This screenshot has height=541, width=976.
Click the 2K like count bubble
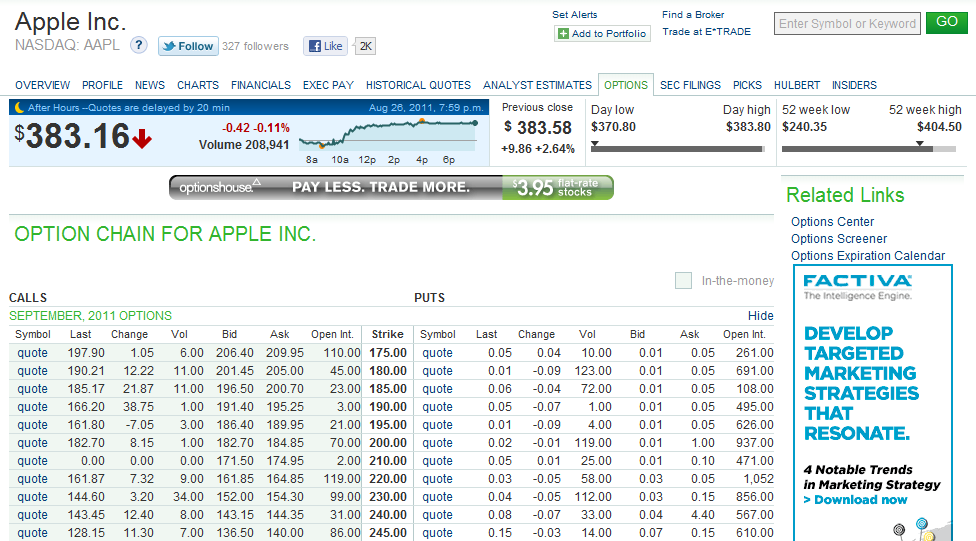click(x=365, y=46)
